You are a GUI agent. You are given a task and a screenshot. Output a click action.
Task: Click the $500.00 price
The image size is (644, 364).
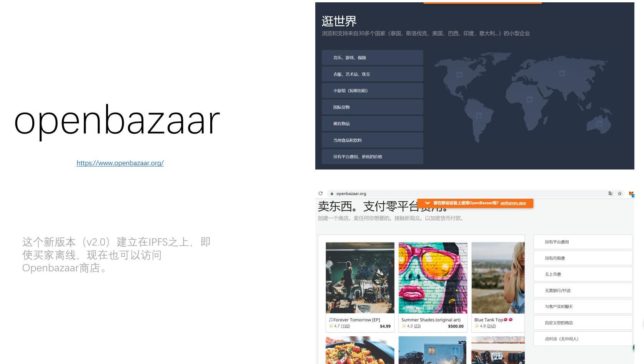coord(456,326)
